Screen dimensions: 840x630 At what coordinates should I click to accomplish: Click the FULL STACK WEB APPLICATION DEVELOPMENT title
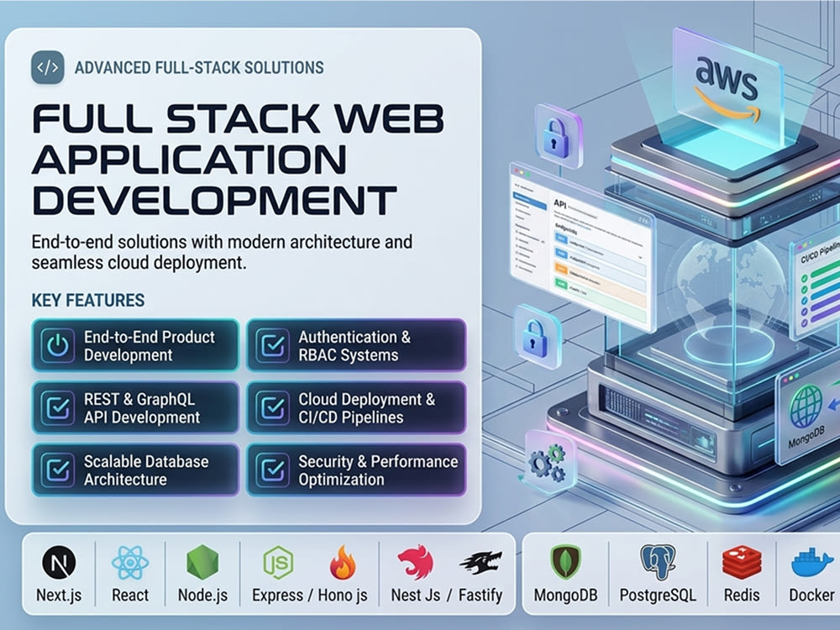click(238, 159)
